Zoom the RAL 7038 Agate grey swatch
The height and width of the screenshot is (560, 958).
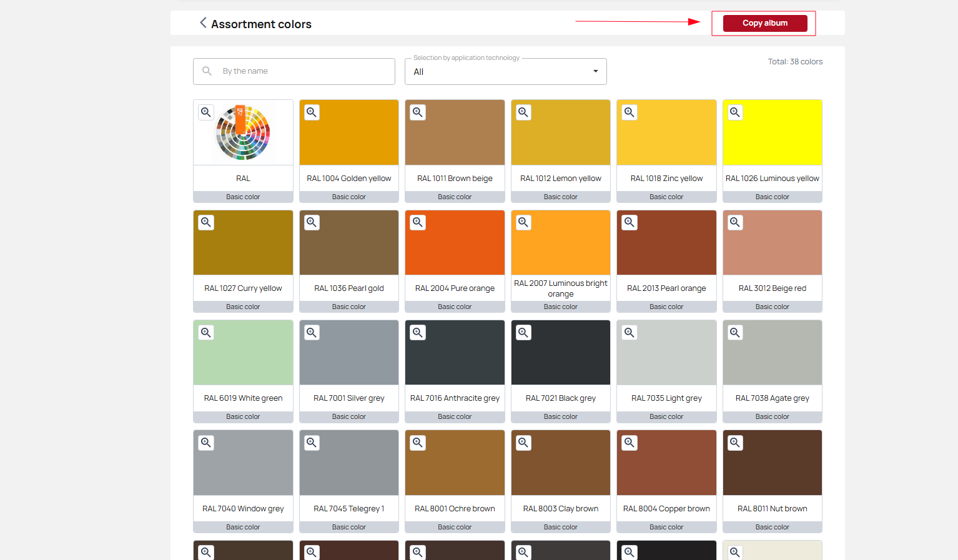tap(735, 333)
